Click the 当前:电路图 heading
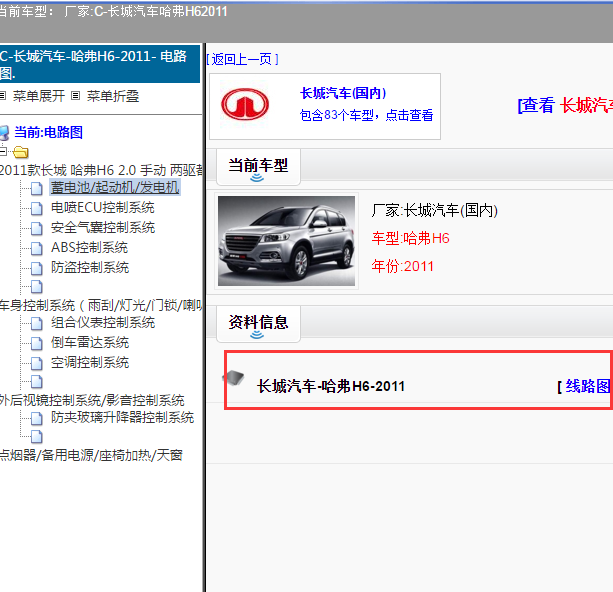 48,132
